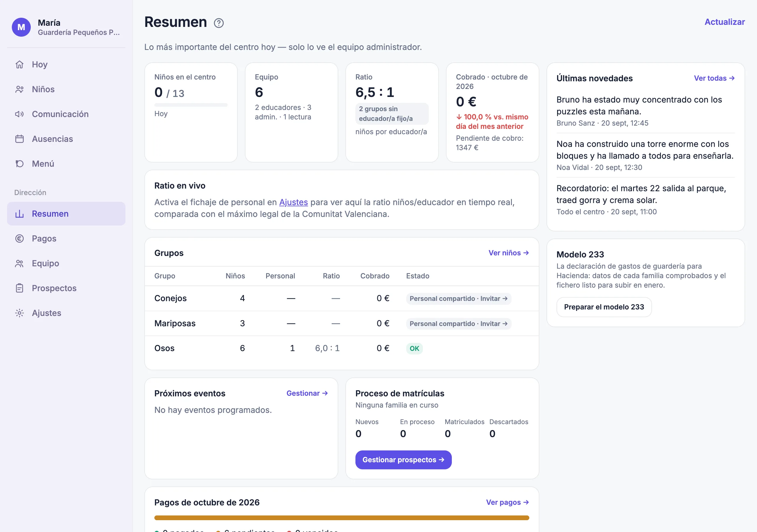
Task: Click the '6,0 : 1' ratio value
Action: point(327,348)
